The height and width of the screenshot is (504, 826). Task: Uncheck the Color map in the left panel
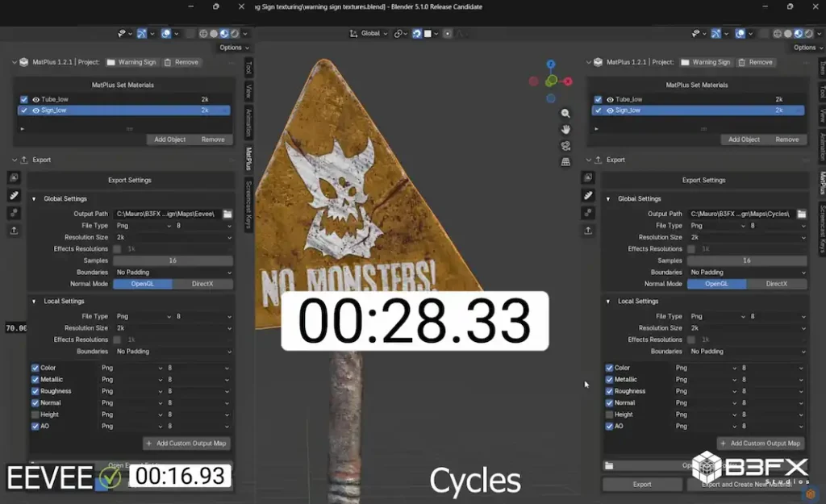(35, 368)
